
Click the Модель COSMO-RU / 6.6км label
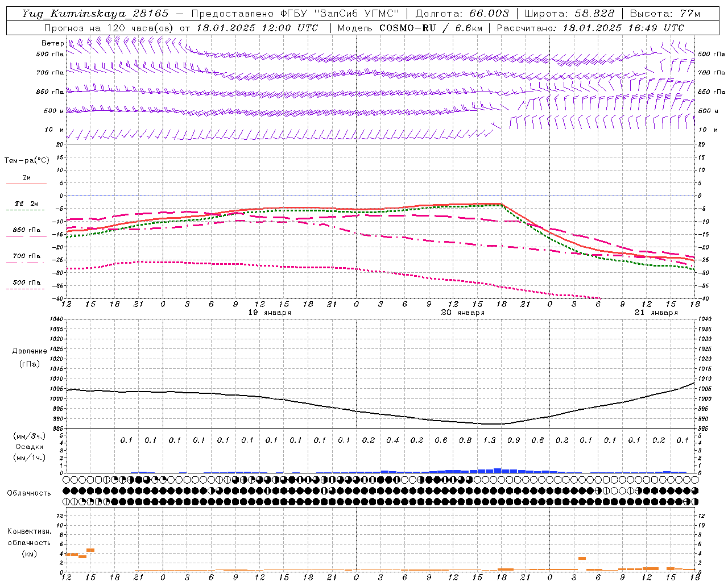(410, 28)
